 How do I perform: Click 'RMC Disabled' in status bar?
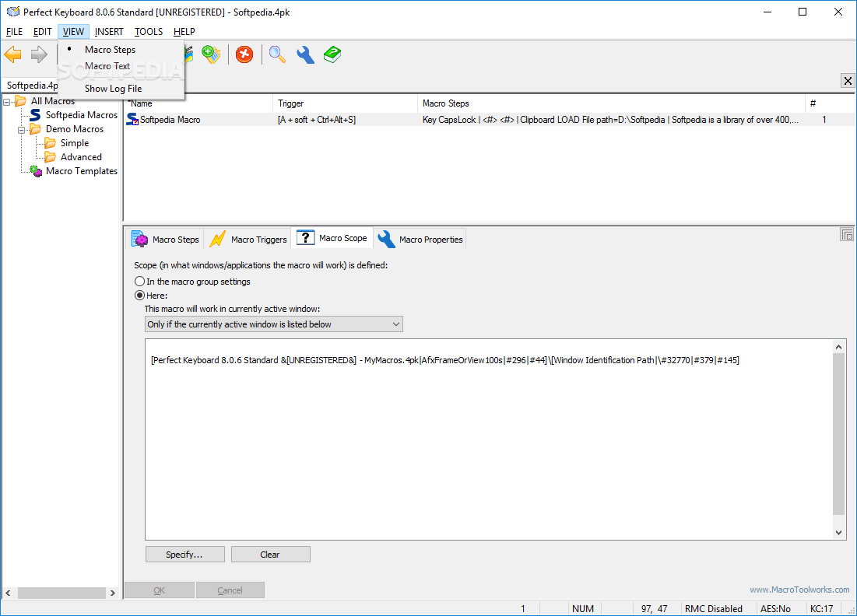(714, 608)
